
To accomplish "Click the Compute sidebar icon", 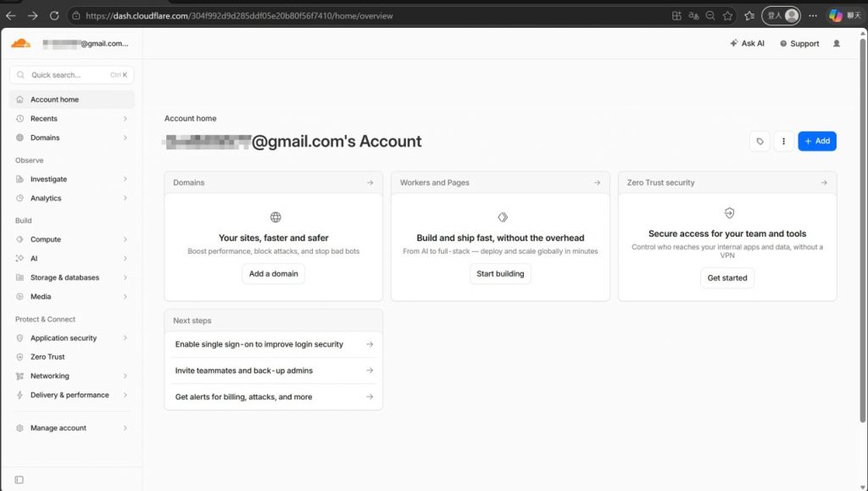I will (x=20, y=239).
